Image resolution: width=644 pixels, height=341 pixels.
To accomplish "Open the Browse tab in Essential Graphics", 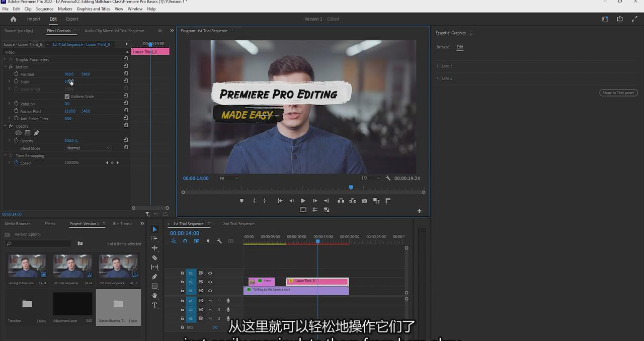I will [x=443, y=47].
